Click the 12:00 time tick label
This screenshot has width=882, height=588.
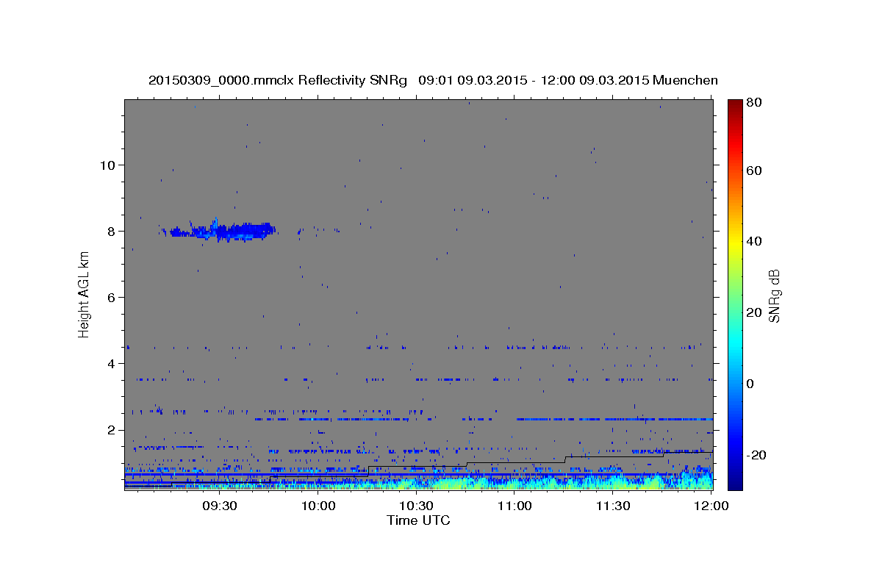pyautogui.click(x=711, y=506)
